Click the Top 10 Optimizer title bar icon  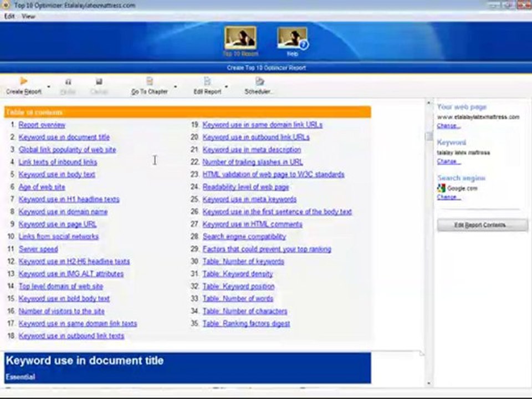[x=6, y=5]
